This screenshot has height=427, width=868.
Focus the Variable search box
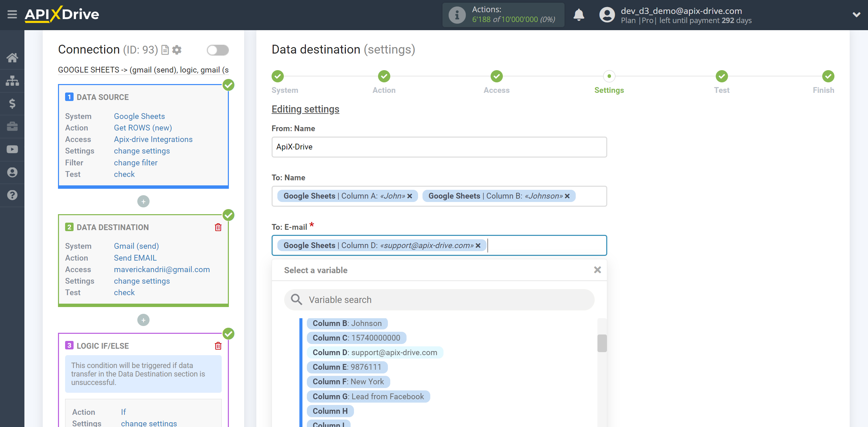coord(439,300)
